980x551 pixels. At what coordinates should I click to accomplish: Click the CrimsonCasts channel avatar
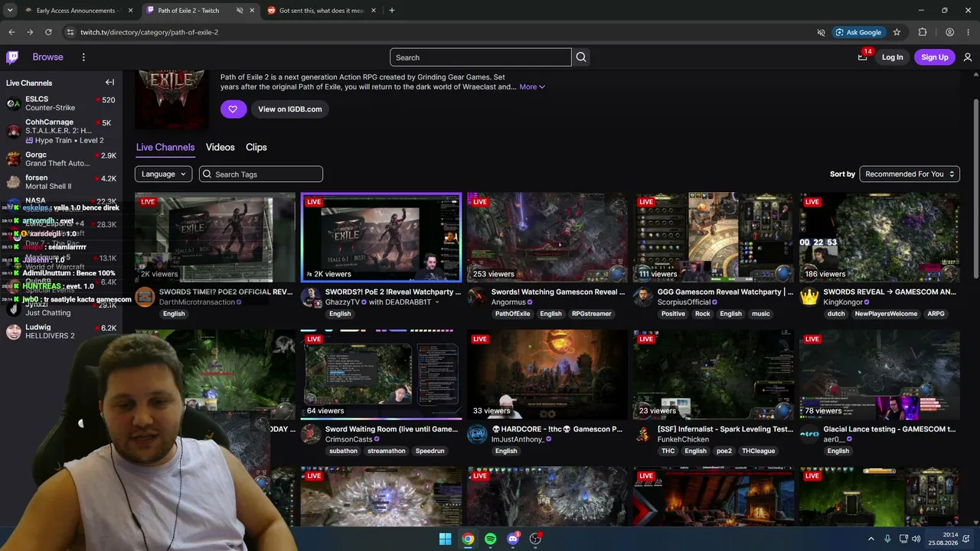(x=311, y=434)
